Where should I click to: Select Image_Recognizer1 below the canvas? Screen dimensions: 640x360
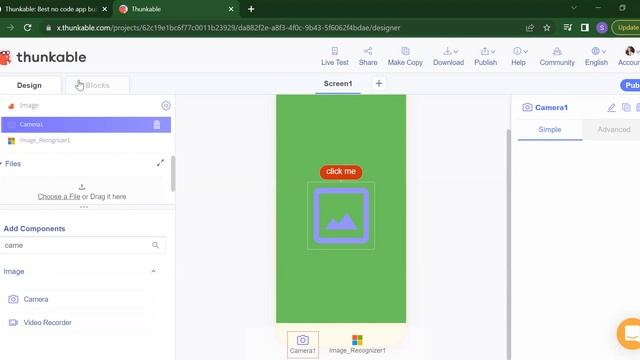357,344
